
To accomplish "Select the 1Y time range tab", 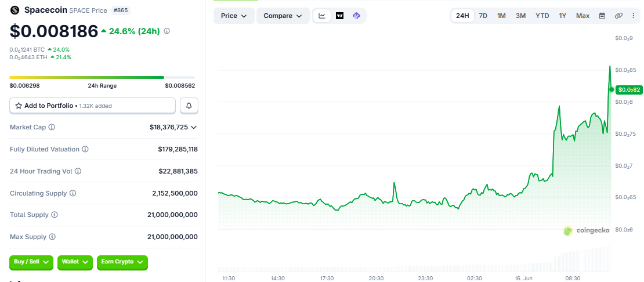I will 562,16.
